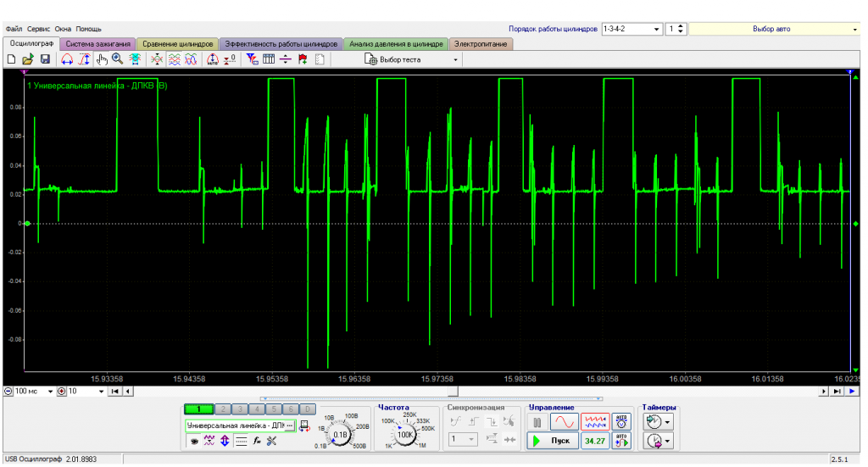This screenshot has height=467, width=868.
Task: Open the Выбор авто dropdown
Action: coord(775,29)
